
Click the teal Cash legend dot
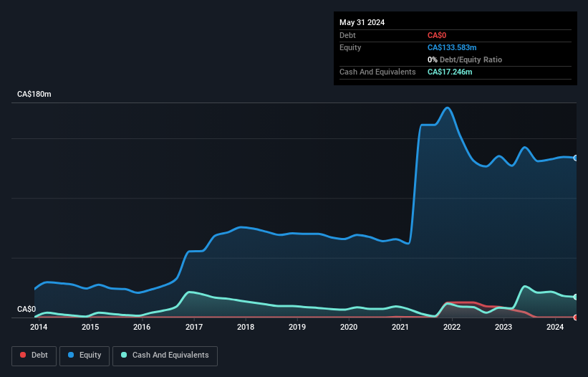point(124,355)
